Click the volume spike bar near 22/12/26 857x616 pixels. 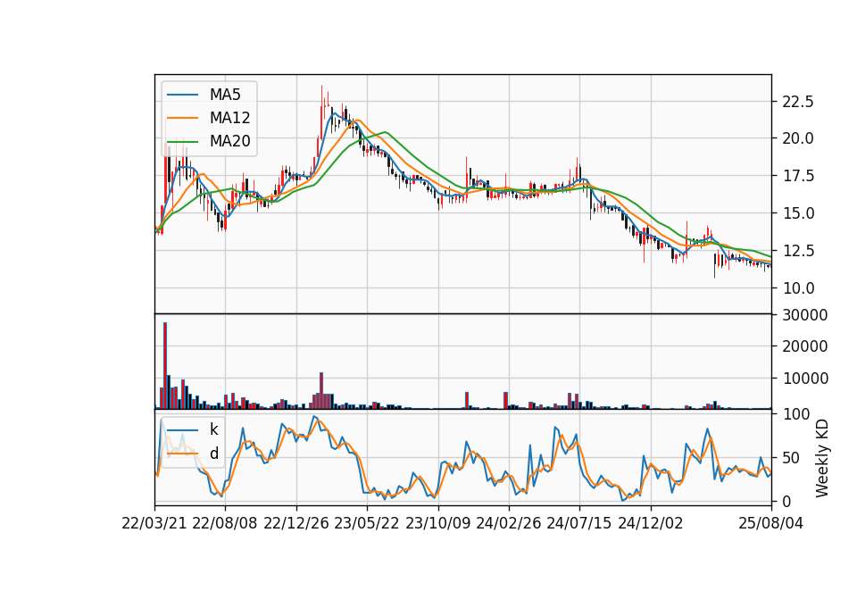pyautogui.click(x=321, y=391)
